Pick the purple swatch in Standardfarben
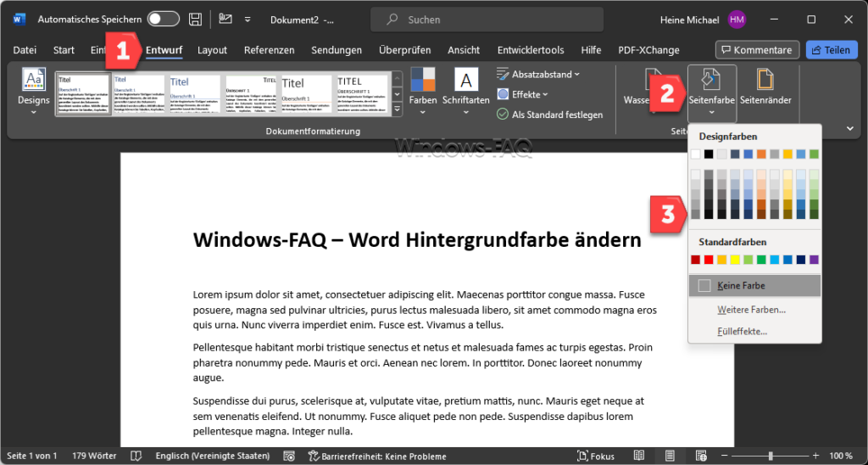 coord(814,260)
